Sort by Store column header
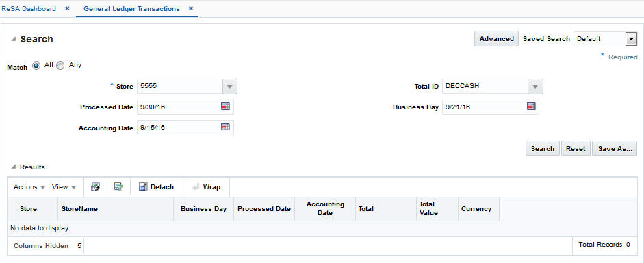This screenshot has height=263, width=644. [x=36, y=209]
